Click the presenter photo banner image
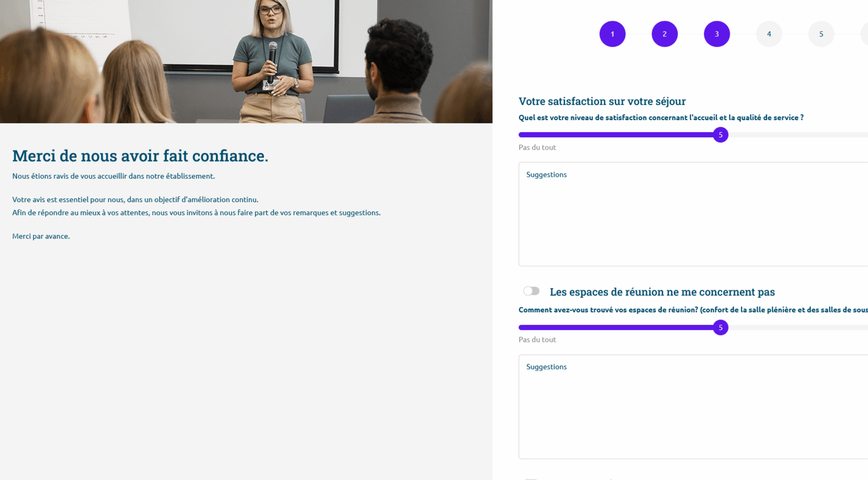 (x=246, y=61)
